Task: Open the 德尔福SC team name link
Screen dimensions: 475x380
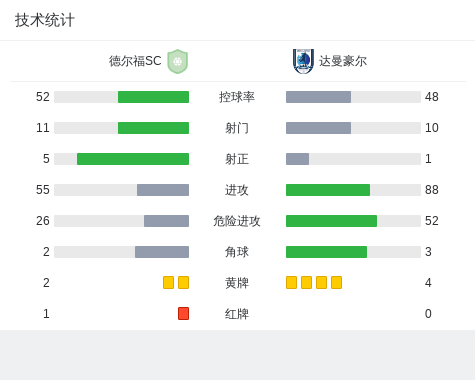Action: [x=135, y=61]
